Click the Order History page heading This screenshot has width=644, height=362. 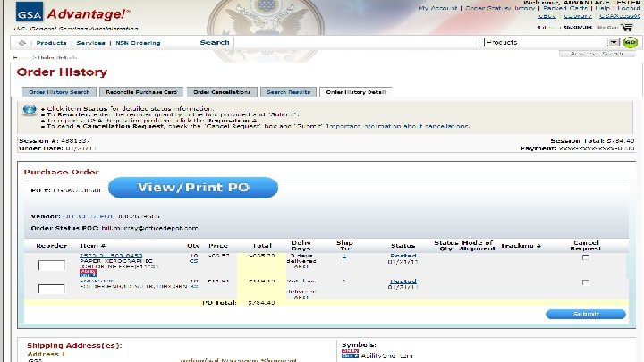(62, 72)
